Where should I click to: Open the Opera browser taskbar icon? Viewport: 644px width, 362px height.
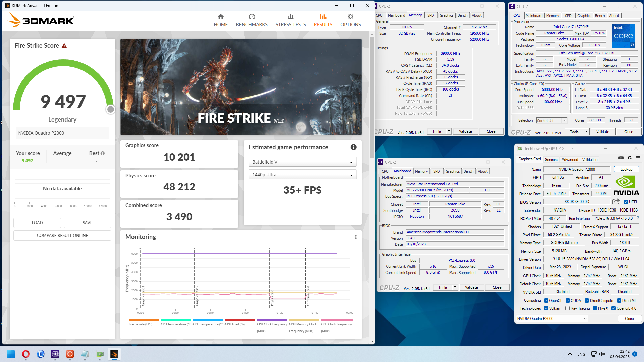(25, 354)
